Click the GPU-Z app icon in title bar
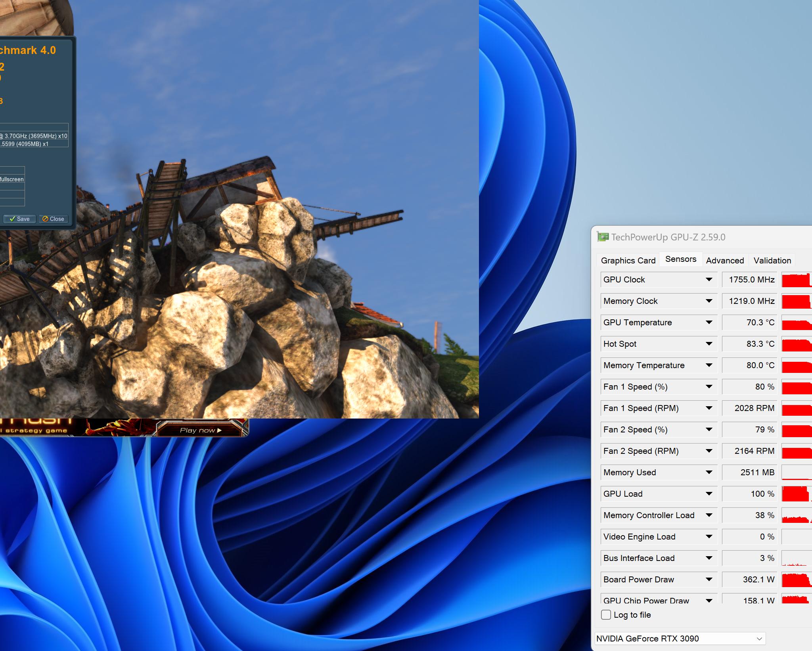The image size is (812, 651). click(603, 237)
